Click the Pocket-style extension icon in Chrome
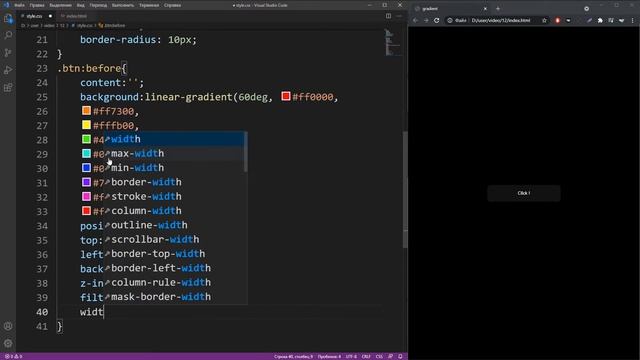Image resolution: width=640 pixels, height=360 pixels. click(x=568, y=20)
